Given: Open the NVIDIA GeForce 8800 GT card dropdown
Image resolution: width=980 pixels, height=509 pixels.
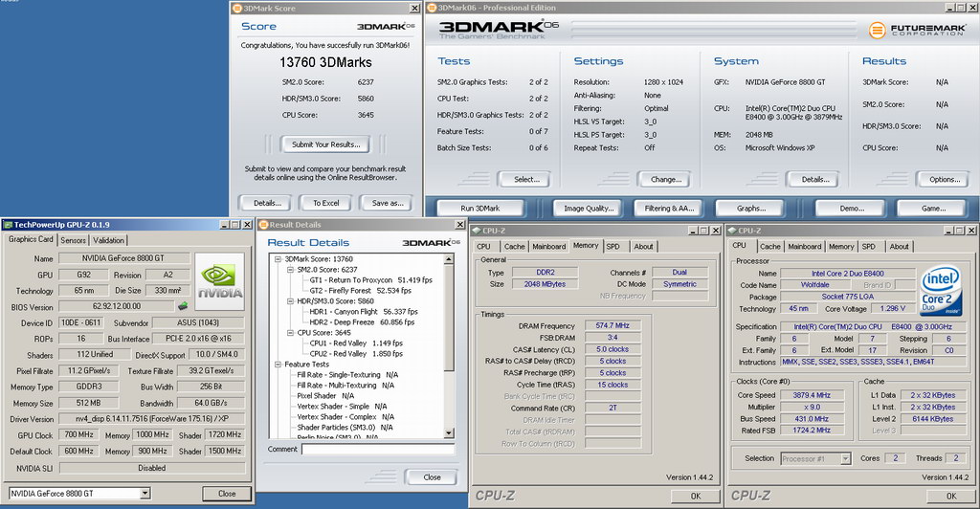Looking at the screenshot, I should click(145, 494).
